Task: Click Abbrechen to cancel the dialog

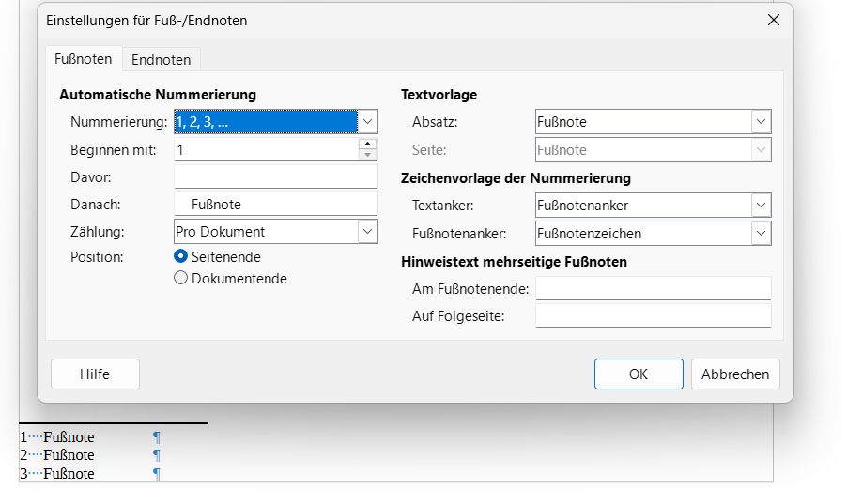Action: [735, 374]
